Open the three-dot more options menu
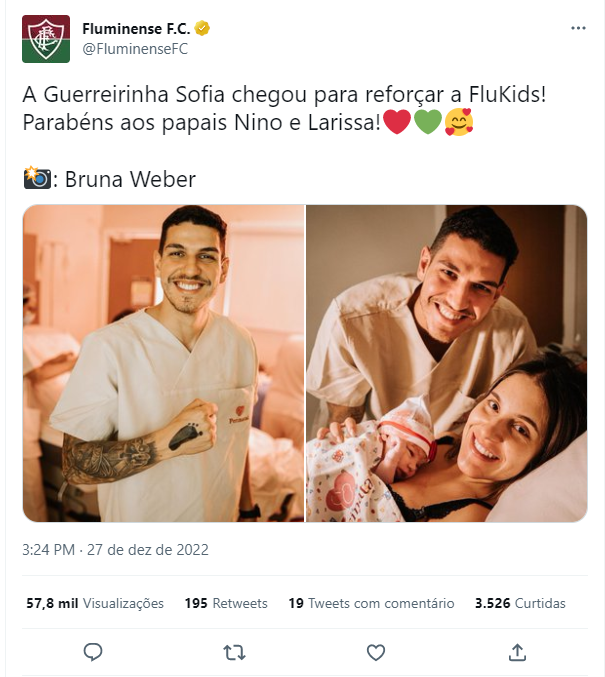605x677 pixels. (x=578, y=28)
